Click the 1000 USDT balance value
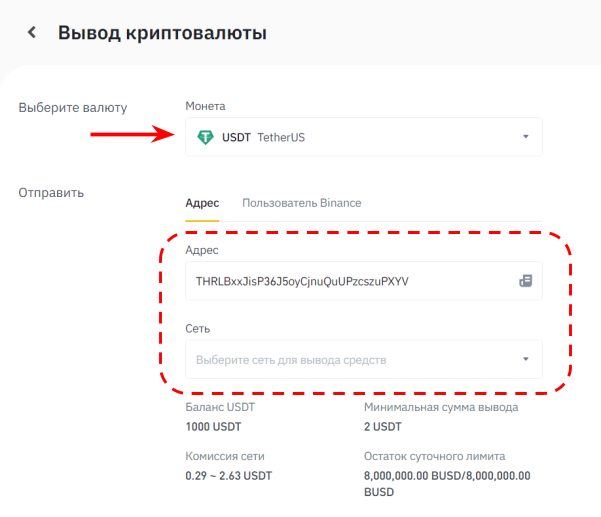The height and width of the screenshot is (517, 601). [213, 427]
